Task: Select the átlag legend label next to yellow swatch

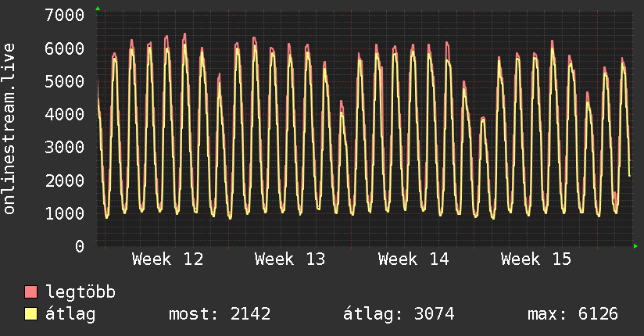Action: coord(71,314)
